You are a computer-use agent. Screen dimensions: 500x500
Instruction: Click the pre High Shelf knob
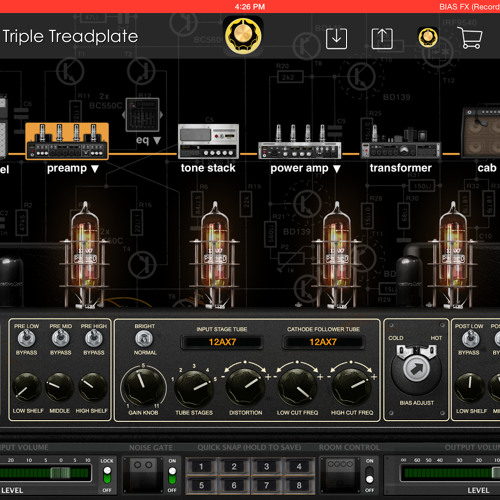92,387
